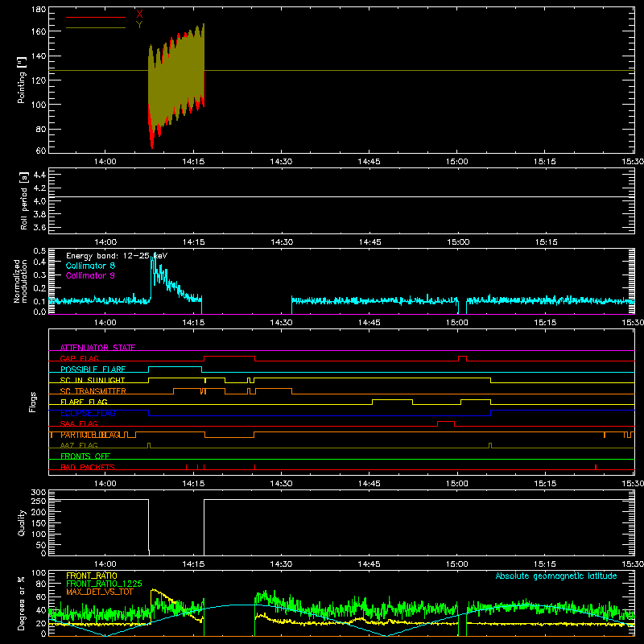Select the 'Collimator 9' legend text

[x=90, y=275]
